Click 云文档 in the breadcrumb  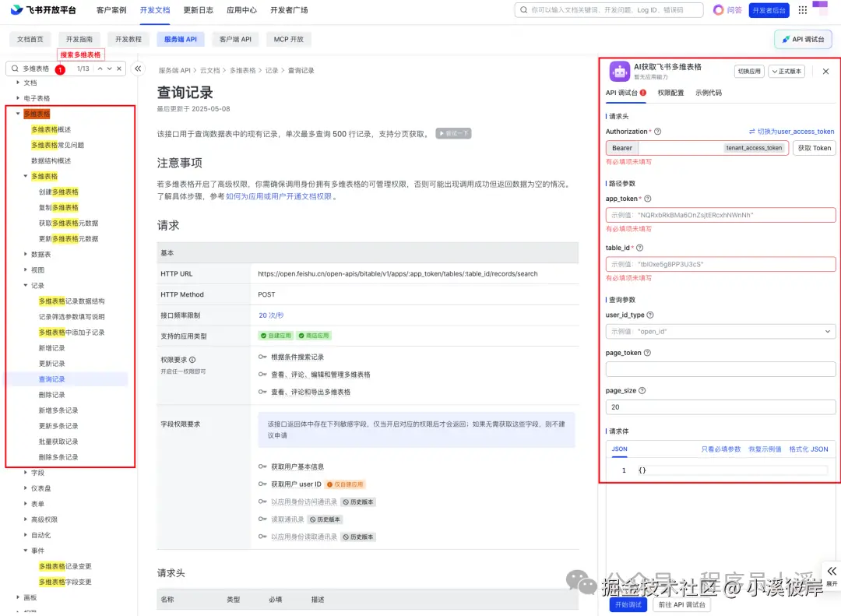click(x=209, y=70)
